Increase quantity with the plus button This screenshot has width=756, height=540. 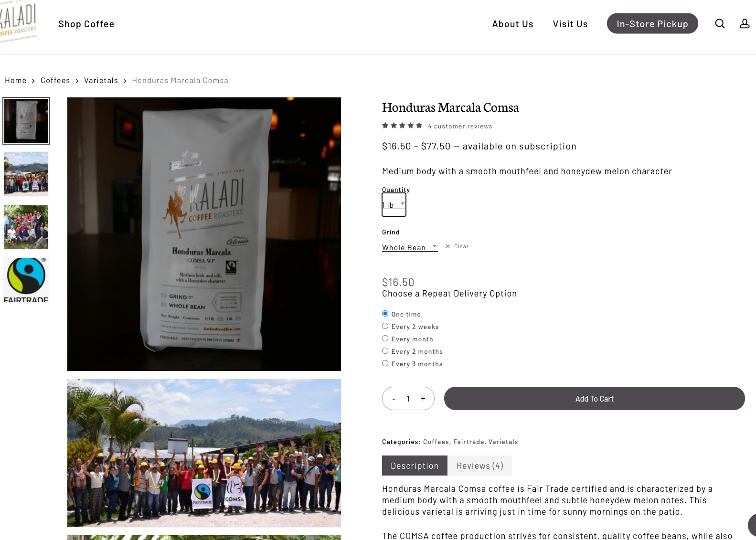click(423, 399)
